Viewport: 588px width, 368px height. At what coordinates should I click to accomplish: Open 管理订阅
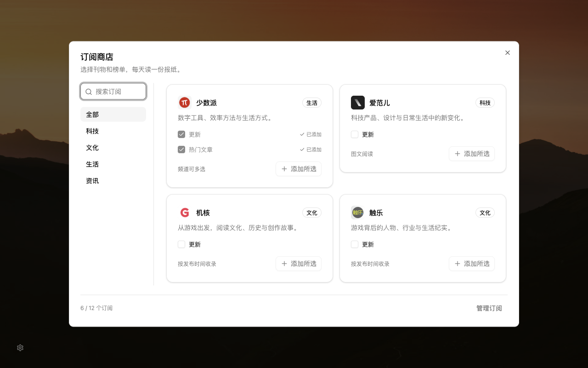coord(489,308)
